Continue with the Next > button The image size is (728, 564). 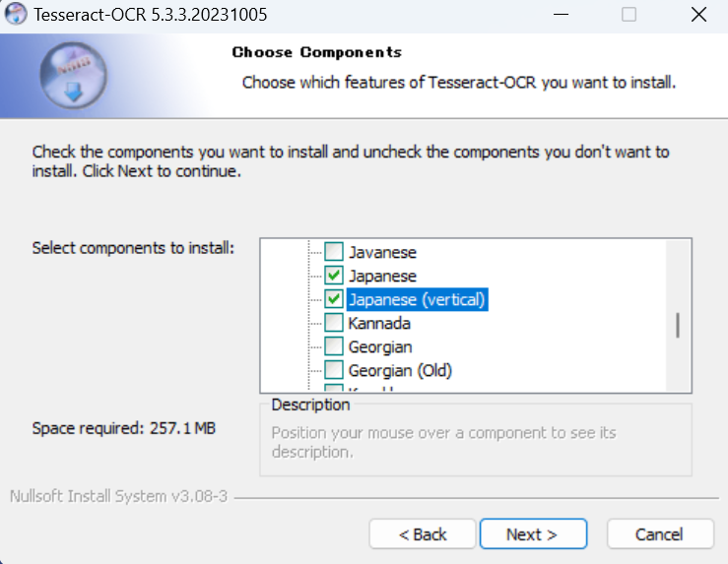click(533, 534)
